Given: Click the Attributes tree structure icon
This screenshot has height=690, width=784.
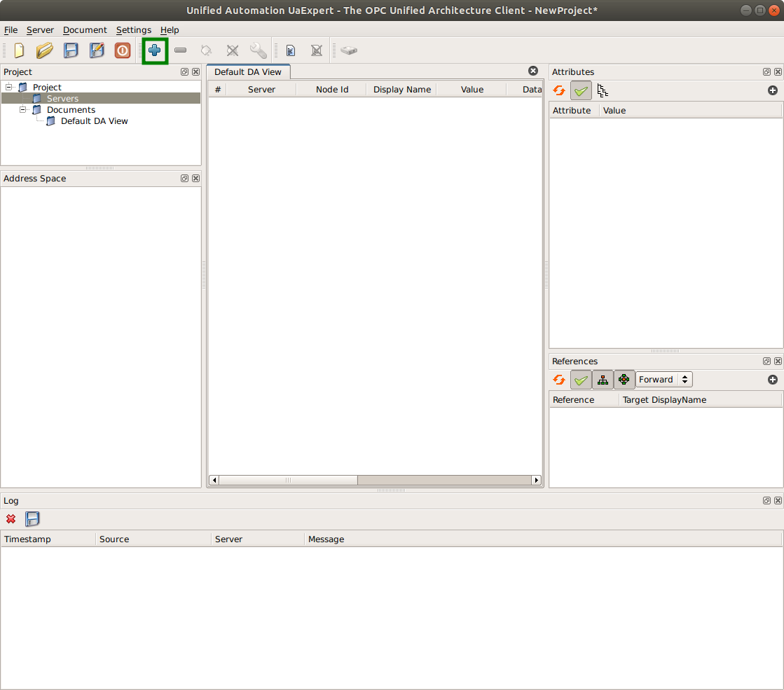Looking at the screenshot, I should pyautogui.click(x=603, y=90).
